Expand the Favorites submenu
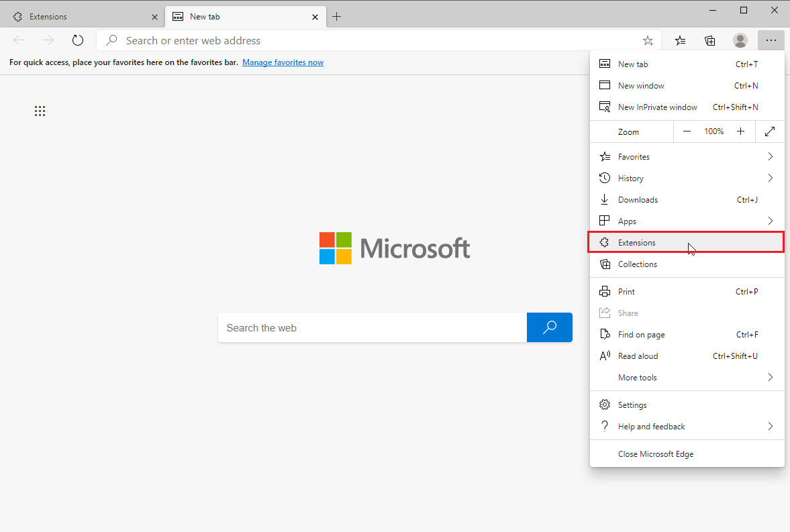Screen dimensions: 790x532 [x=687, y=157]
